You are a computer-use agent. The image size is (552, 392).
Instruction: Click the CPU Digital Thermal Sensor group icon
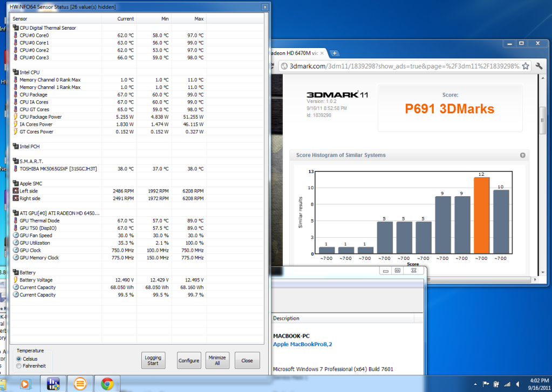tap(16, 27)
